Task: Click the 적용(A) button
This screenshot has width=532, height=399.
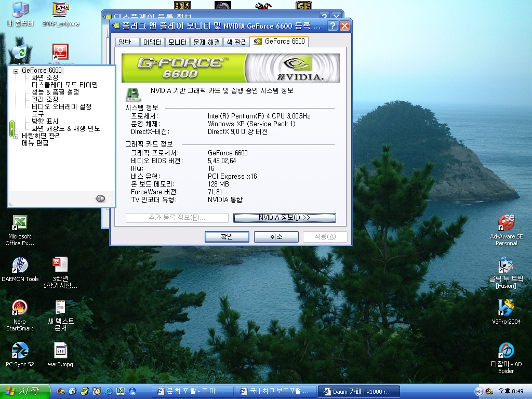Action: pos(325,236)
